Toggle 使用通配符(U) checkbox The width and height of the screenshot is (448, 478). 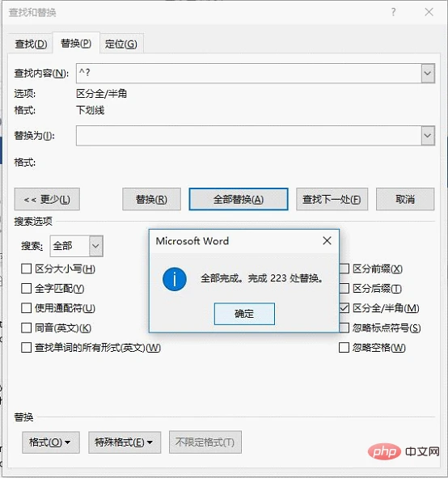coord(26,308)
